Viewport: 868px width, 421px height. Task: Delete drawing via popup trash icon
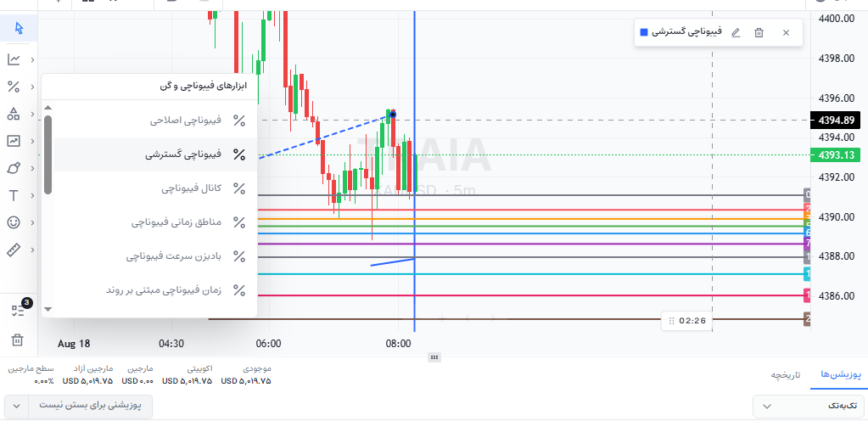click(759, 33)
